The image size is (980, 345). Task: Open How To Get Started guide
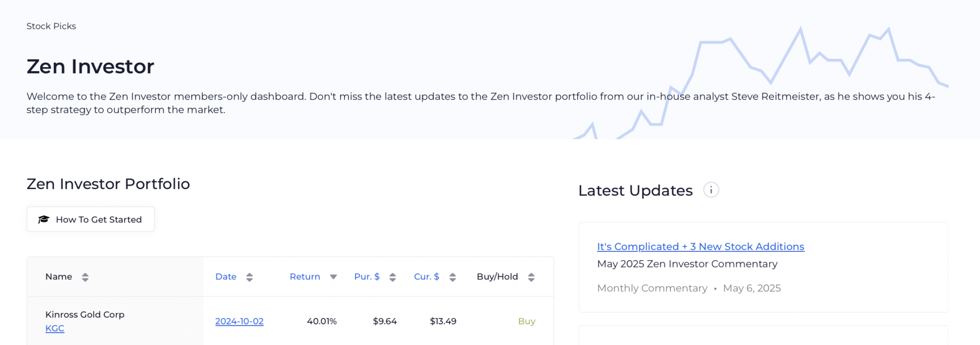(x=91, y=219)
